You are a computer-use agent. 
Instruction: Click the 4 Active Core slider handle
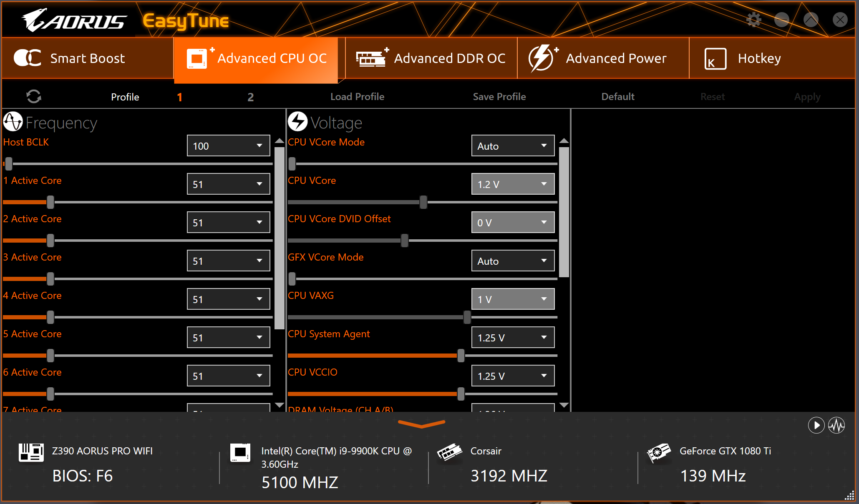click(x=50, y=317)
